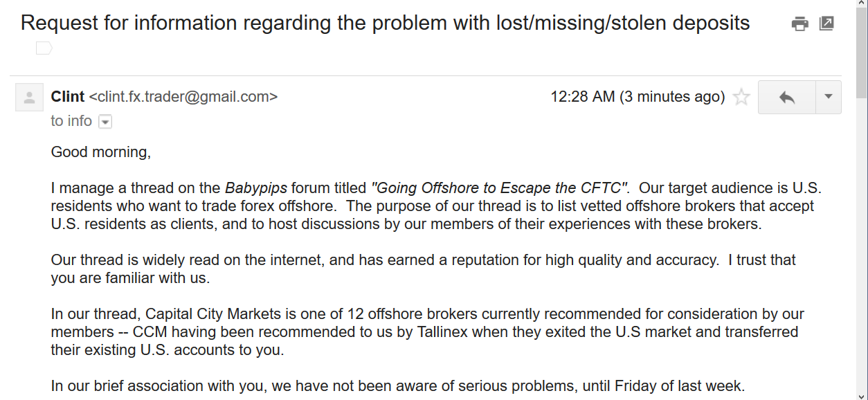Click the email subject heading

pyautogui.click(x=385, y=23)
